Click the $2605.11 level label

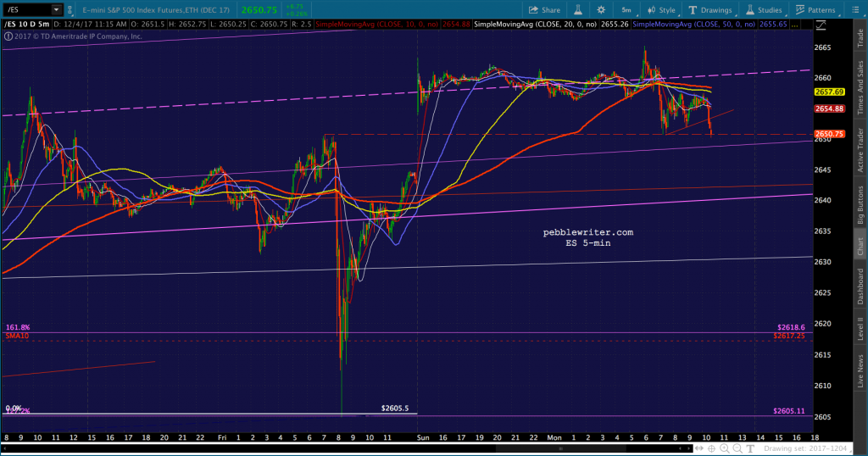click(x=789, y=411)
